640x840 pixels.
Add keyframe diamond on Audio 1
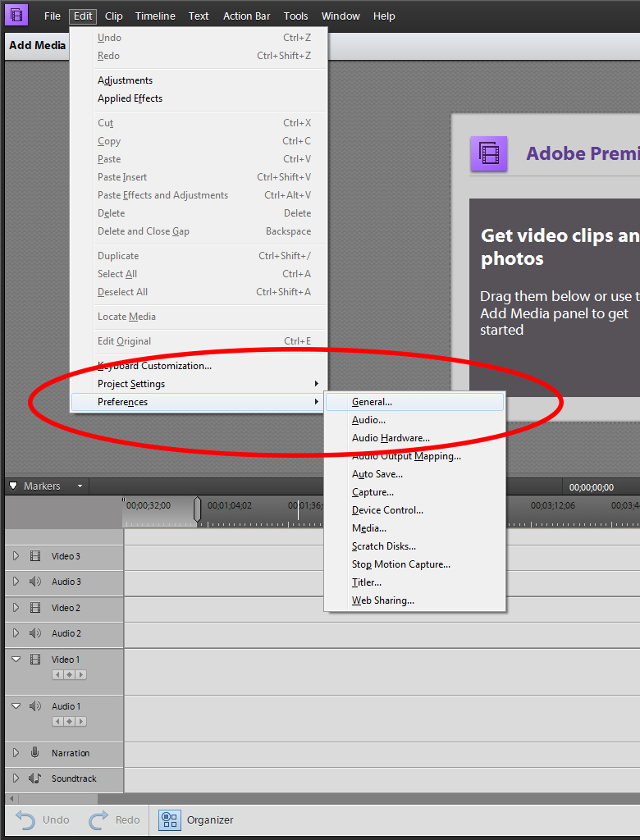(x=69, y=722)
